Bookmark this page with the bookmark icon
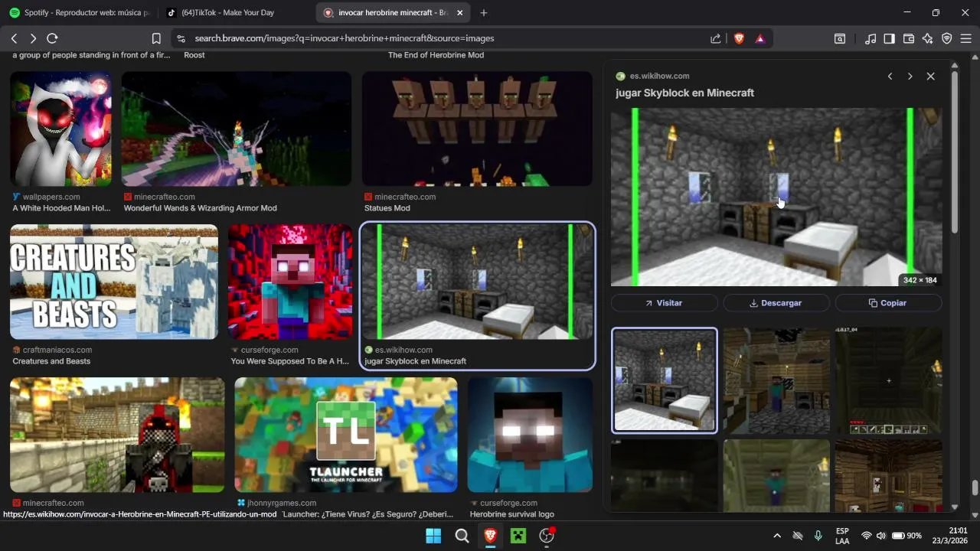The image size is (980, 551). pos(156,38)
